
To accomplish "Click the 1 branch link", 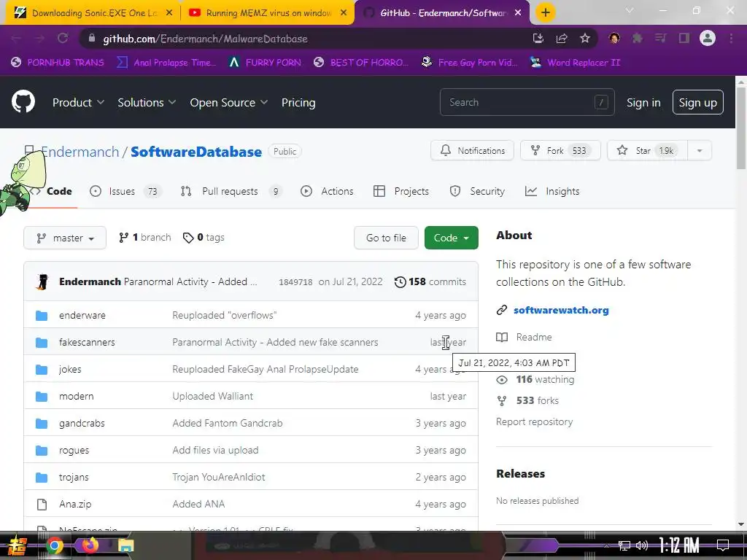I will coord(145,237).
